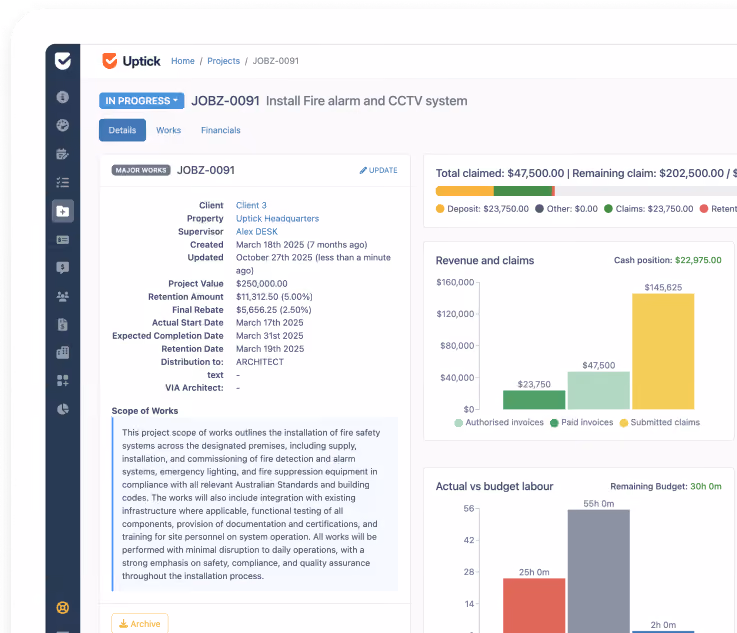This screenshot has width=737, height=633.
Task: Open the buildings properties sidebar icon
Action: pos(63,352)
